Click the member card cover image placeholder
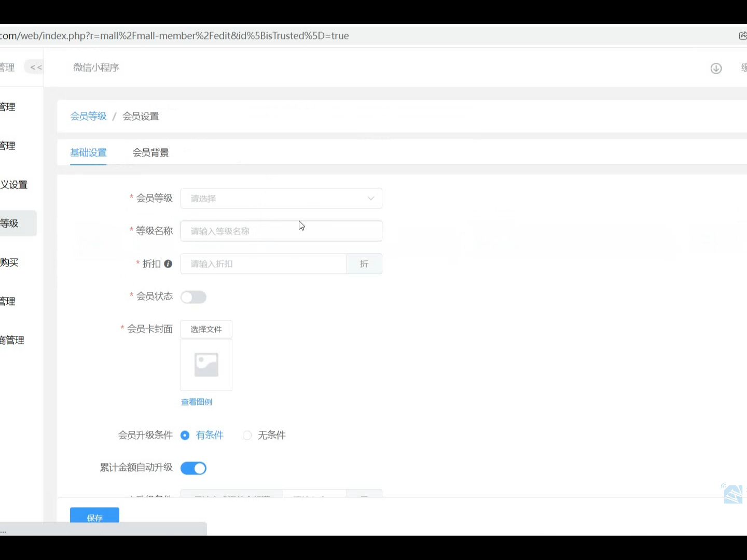This screenshot has height=560, width=747. (x=206, y=365)
